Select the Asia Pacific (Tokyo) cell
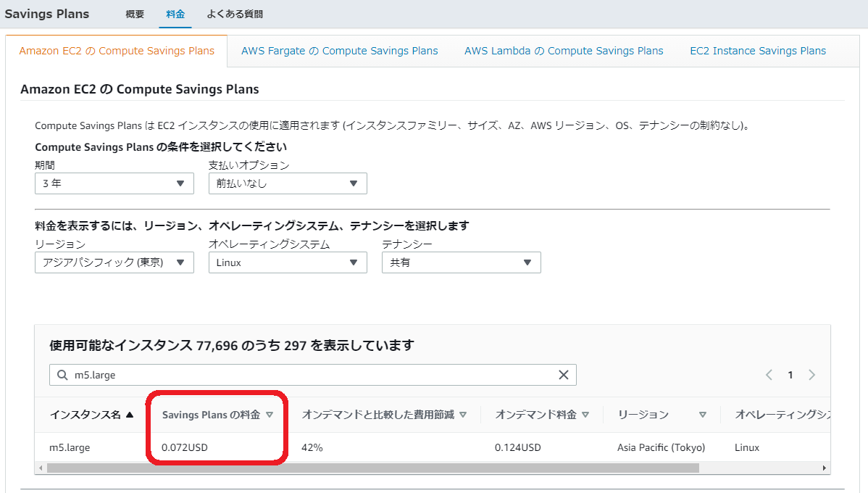The width and height of the screenshot is (868, 493). (662, 447)
